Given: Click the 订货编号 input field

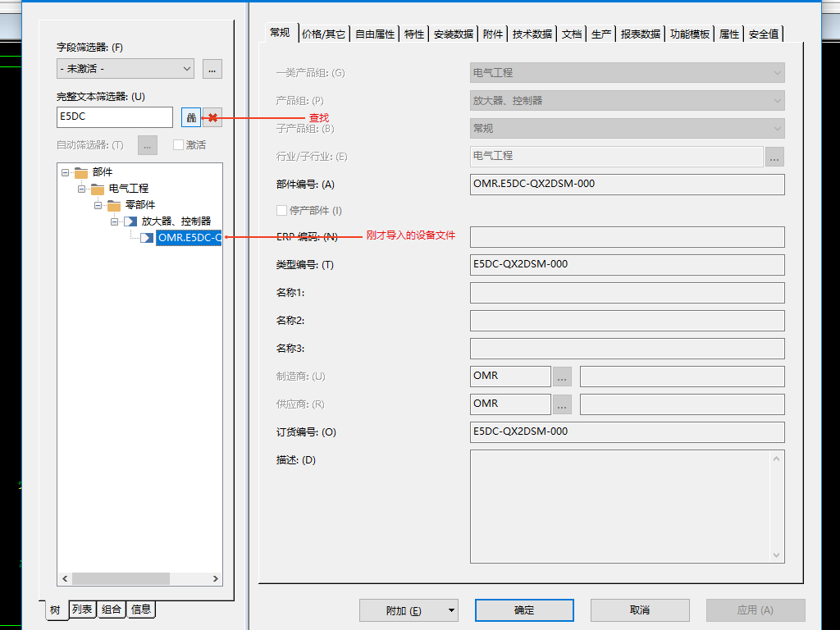Looking at the screenshot, I should [x=628, y=431].
